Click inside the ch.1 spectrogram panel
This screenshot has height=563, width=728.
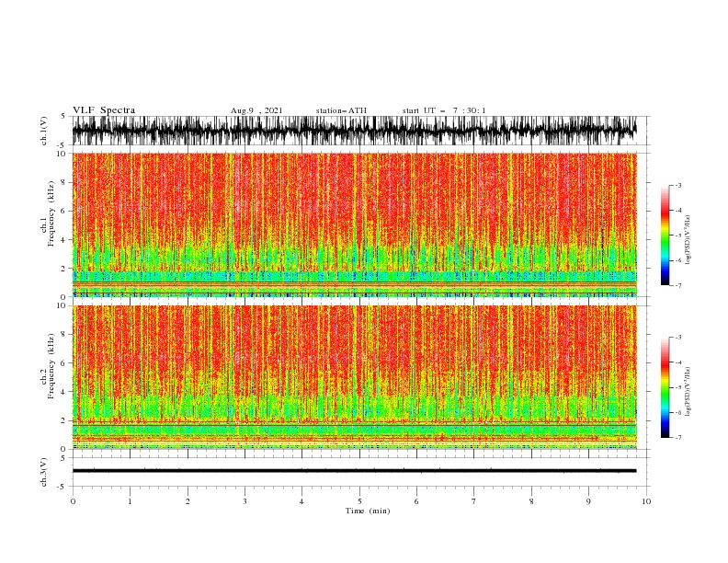pos(354,224)
